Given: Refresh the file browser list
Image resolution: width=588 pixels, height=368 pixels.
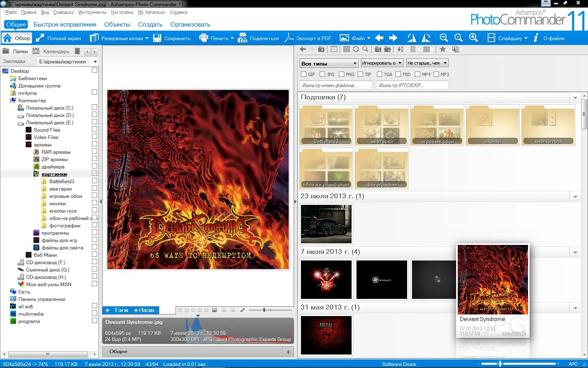Looking at the screenshot, I should [356, 49].
